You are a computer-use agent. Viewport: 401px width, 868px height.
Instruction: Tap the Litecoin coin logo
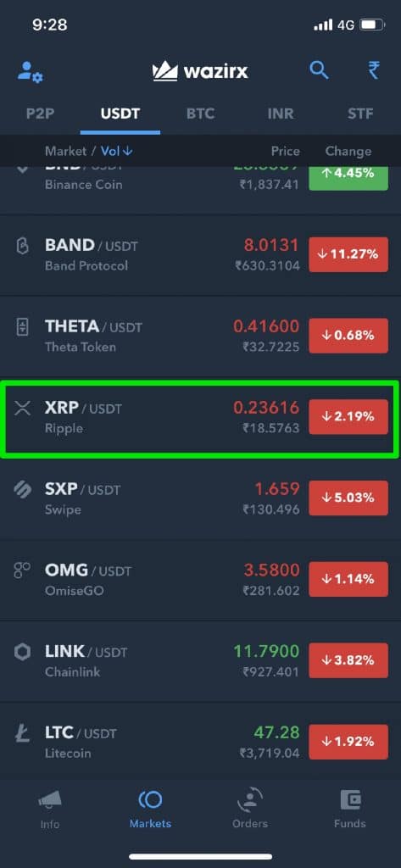click(x=21, y=734)
